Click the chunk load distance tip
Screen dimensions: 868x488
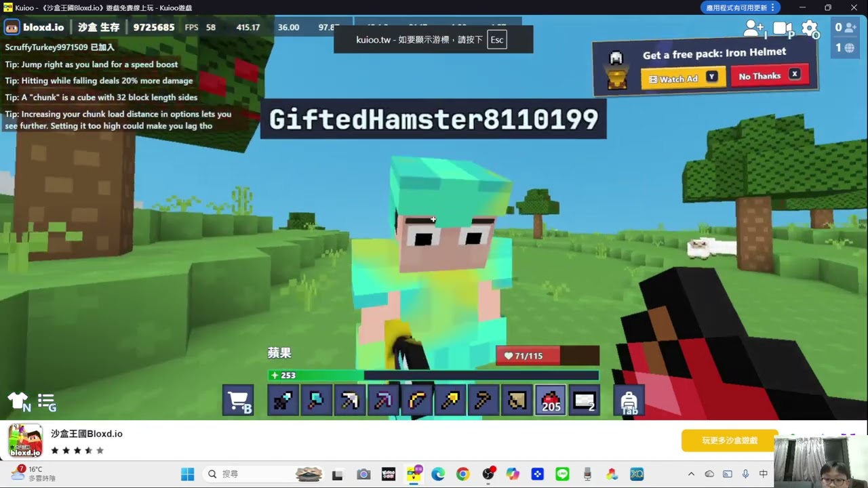pos(118,120)
